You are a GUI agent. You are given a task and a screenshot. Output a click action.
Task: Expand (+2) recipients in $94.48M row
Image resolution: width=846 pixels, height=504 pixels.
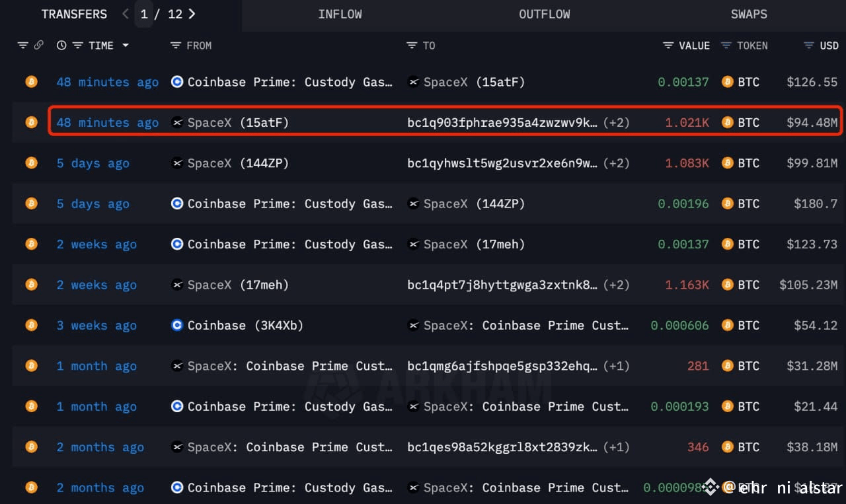click(x=616, y=122)
